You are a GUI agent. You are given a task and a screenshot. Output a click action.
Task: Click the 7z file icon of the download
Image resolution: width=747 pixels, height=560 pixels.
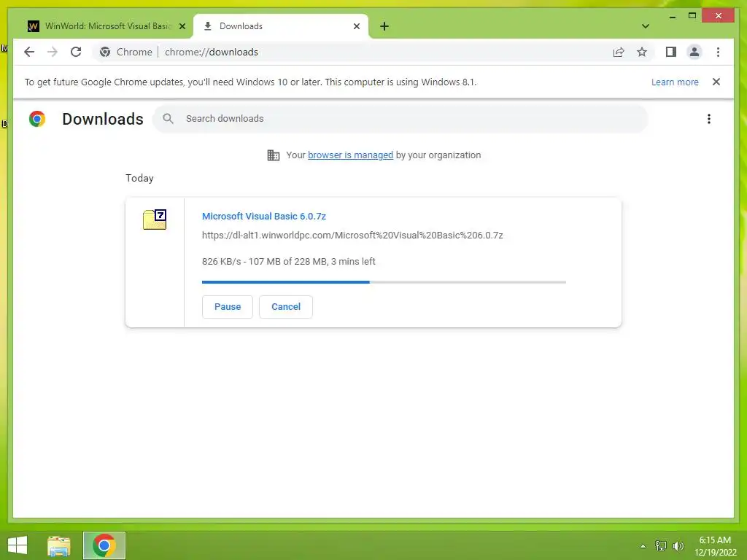click(155, 219)
